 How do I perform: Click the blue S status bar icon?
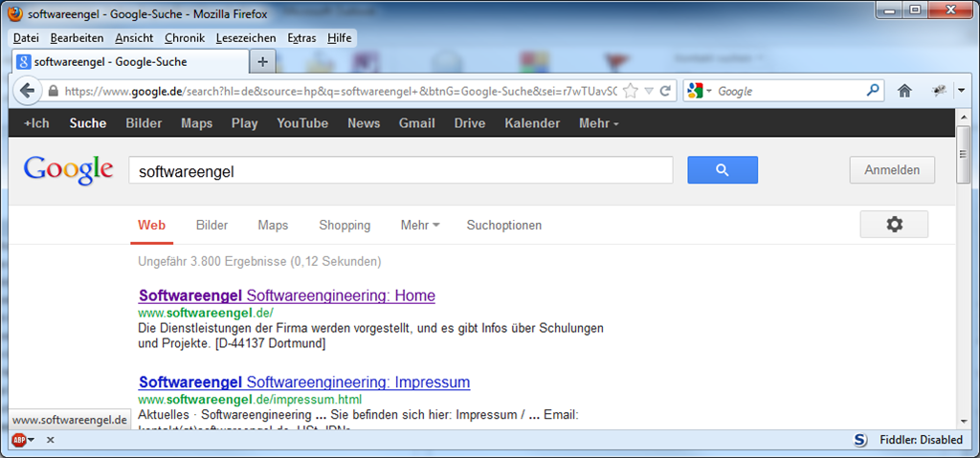[x=860, y=440]
